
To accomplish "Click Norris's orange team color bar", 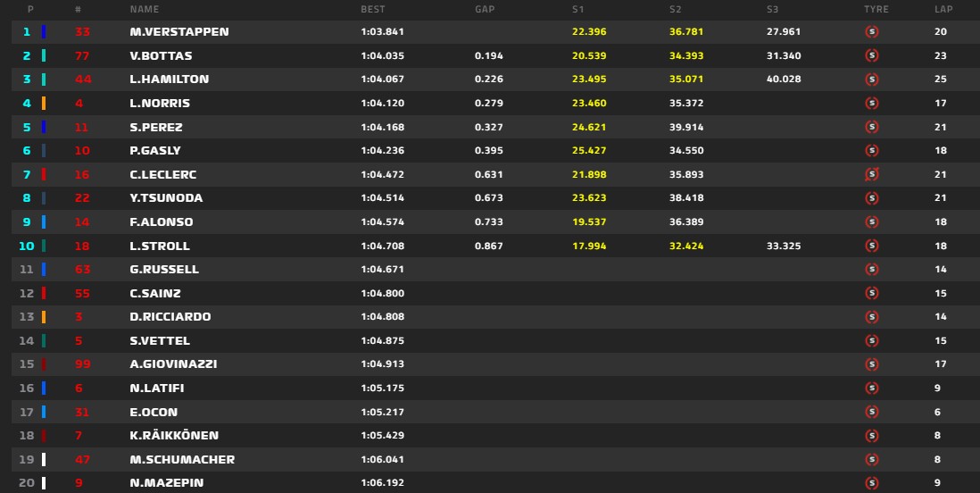I will [x=44, y=104].
